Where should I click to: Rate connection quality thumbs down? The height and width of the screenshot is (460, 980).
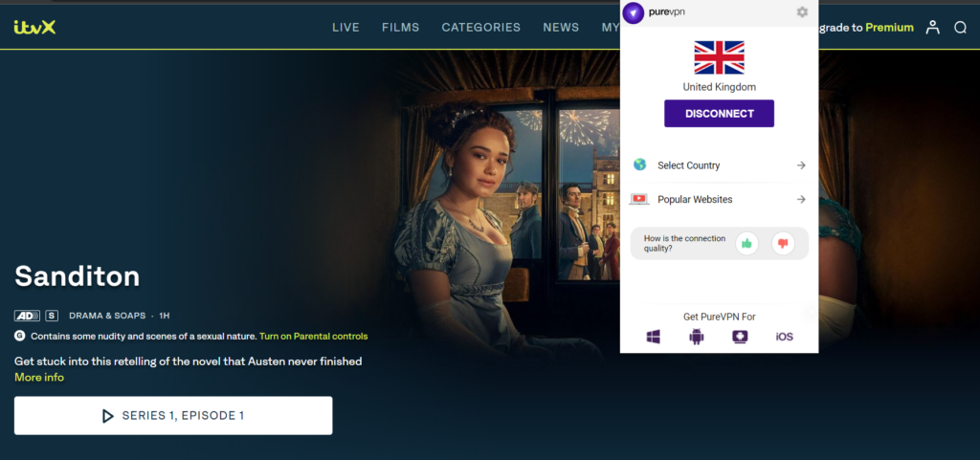coord(783,244)
